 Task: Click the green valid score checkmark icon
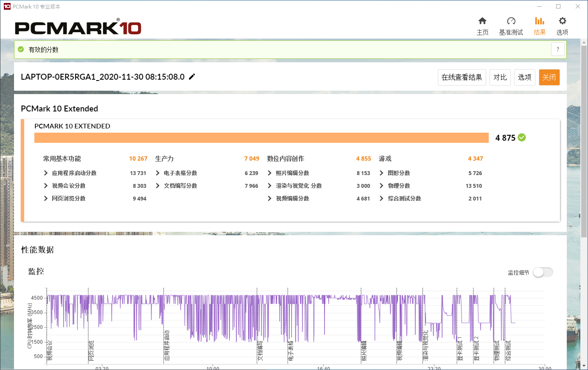21,50
